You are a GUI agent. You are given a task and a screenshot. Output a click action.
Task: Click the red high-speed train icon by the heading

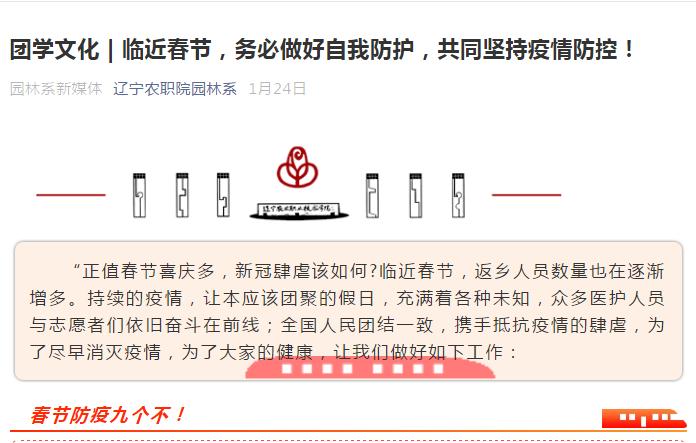[644, 418]
